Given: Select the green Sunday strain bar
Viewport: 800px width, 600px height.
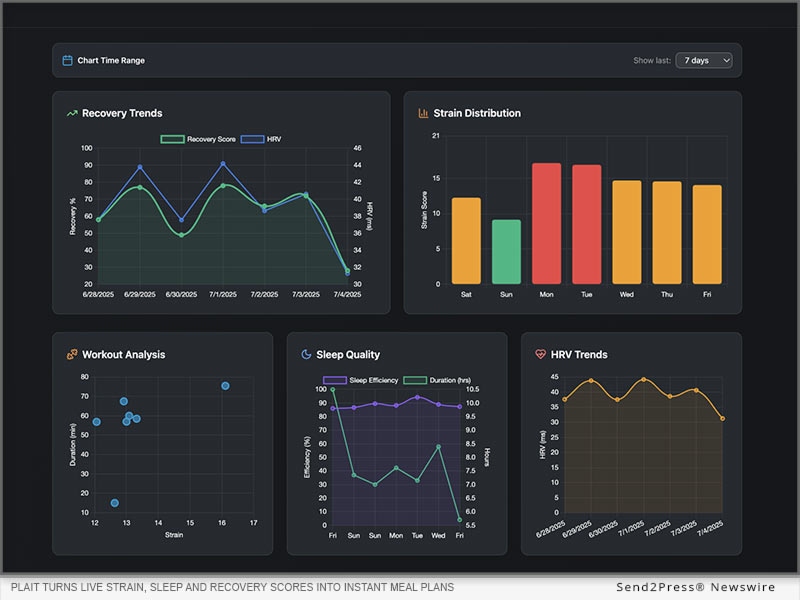Looking at the screenshot, I should pyautogui.click(x=506, y=251).
